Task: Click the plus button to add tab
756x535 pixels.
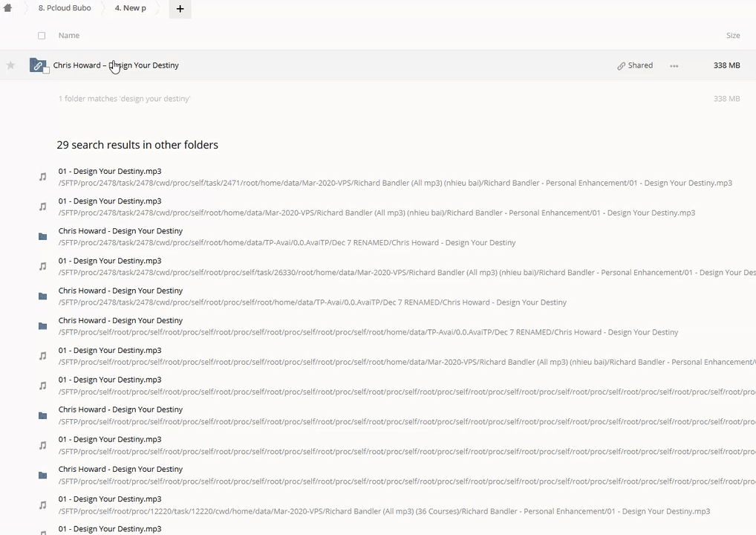Action: tap(180, 9)
